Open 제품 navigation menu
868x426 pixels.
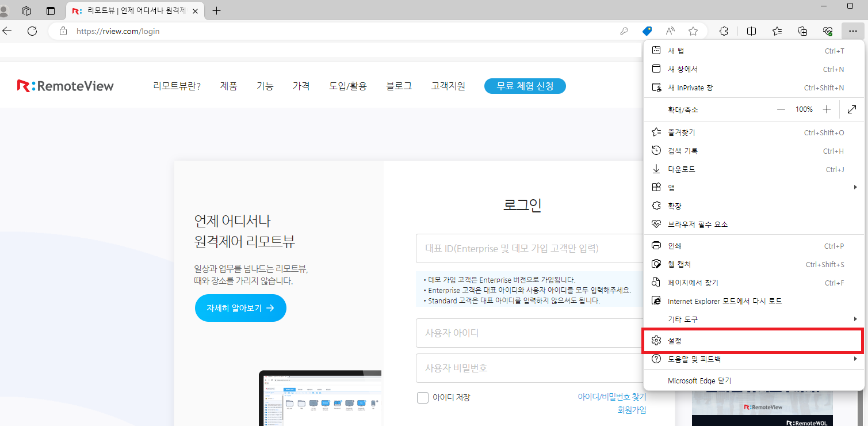[228, 86]
